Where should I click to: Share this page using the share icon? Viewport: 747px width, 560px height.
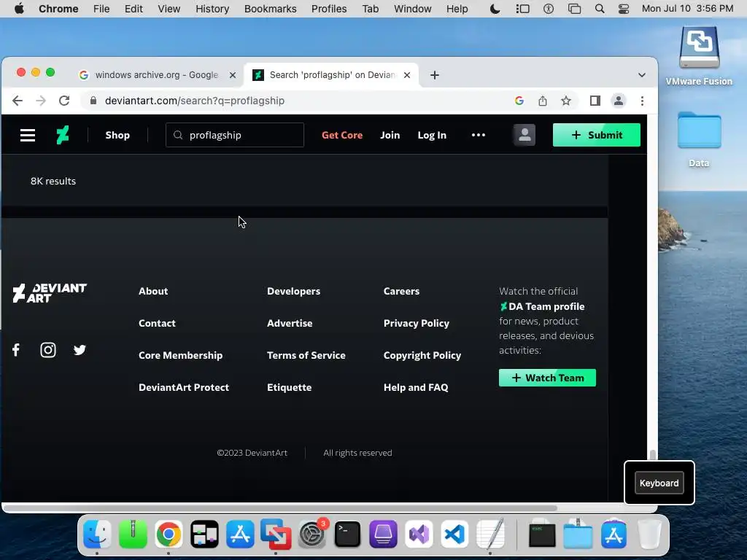point(543,101)
